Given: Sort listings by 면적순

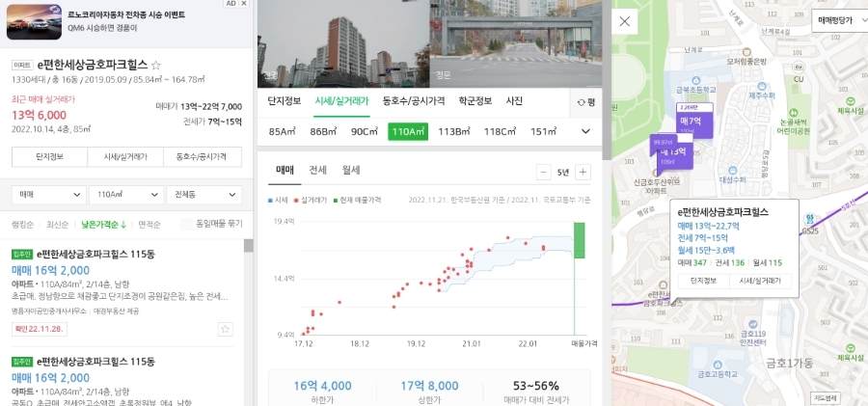Looking at the screenshot, I should click(149, 225).
